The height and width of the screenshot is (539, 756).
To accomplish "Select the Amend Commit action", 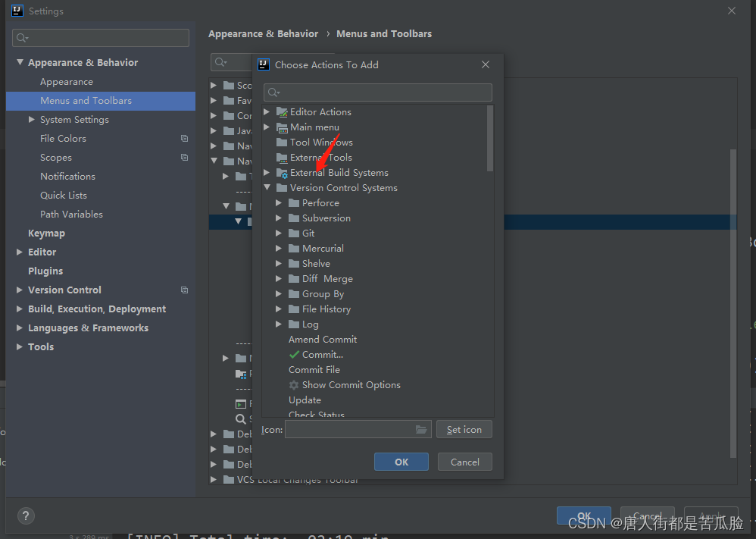I will tap(323, 340).
